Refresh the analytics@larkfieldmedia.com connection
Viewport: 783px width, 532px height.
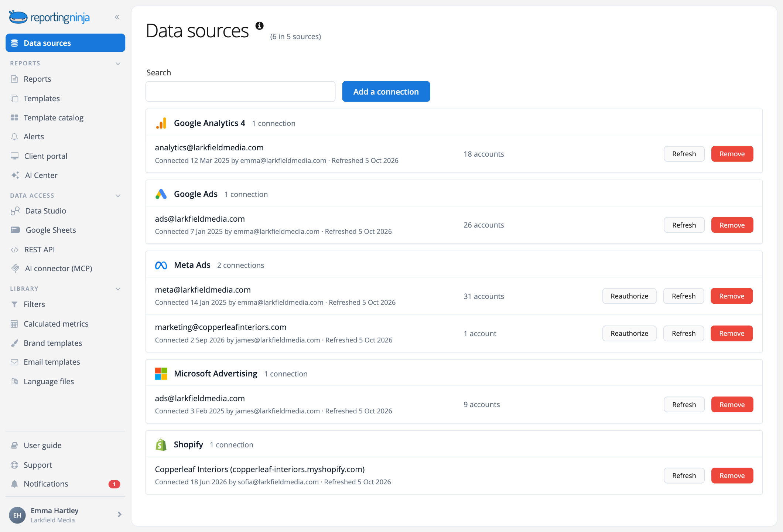[684, 154]
